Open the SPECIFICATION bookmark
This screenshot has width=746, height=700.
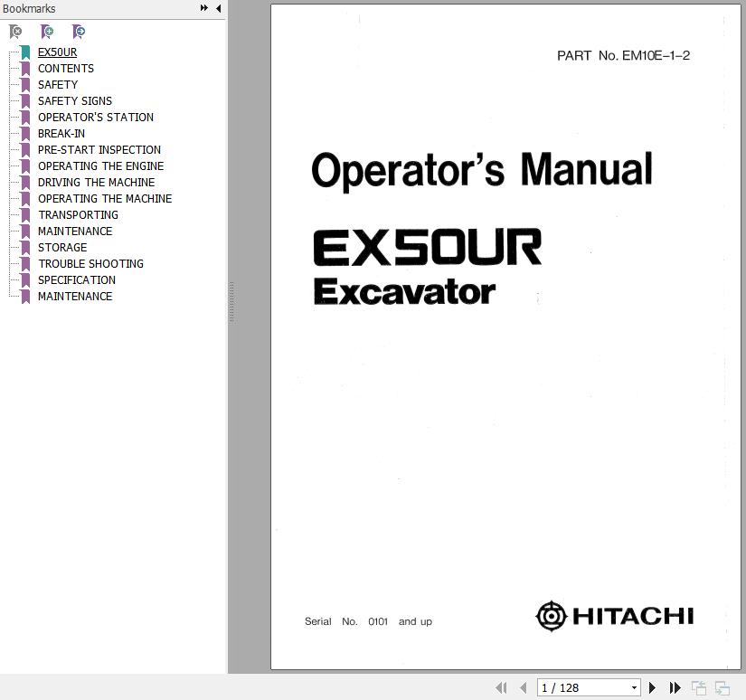tap(77, 279)
